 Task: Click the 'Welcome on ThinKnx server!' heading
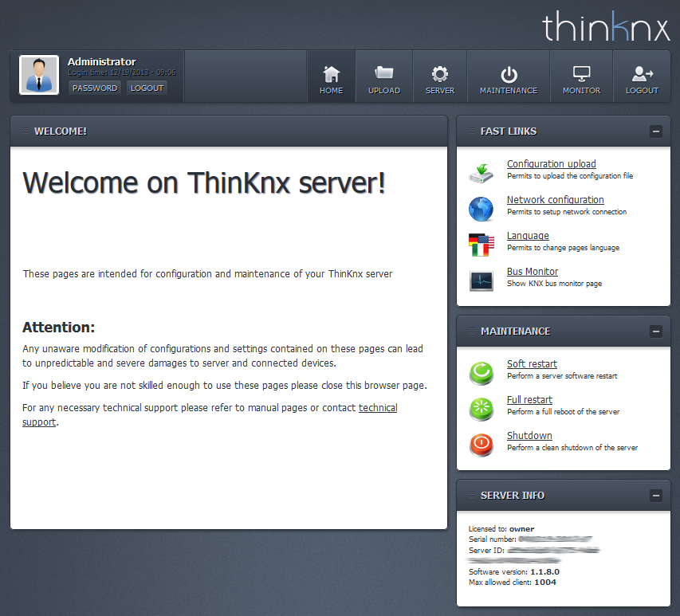tap(204, 183)
